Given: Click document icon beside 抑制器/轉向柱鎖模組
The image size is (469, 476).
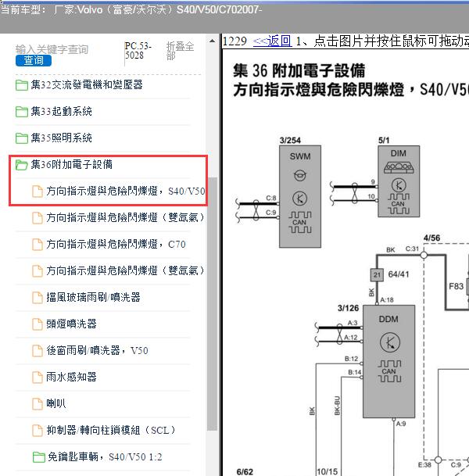Looking at the screenshot, I should coord(38,431).
